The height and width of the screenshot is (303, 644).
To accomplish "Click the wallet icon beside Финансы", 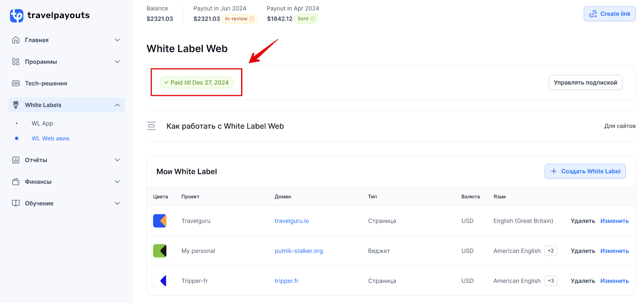I will (16, 182).
